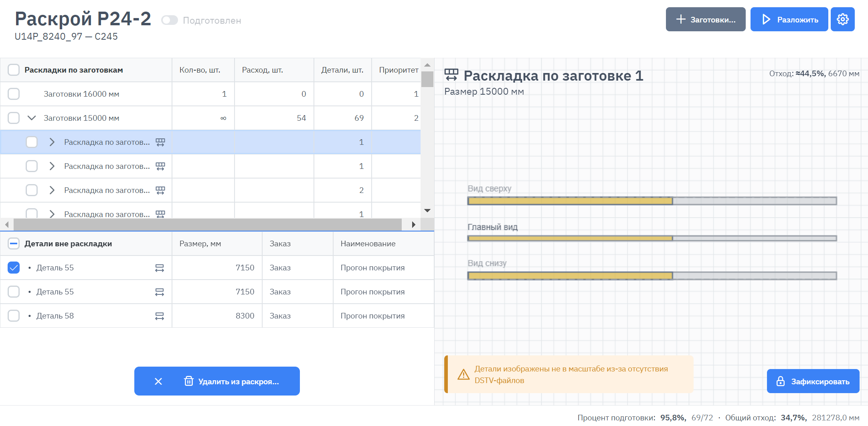Click horizontal scrollbar right arrow
The image size is (868, 426).
(x=414, y=225)
